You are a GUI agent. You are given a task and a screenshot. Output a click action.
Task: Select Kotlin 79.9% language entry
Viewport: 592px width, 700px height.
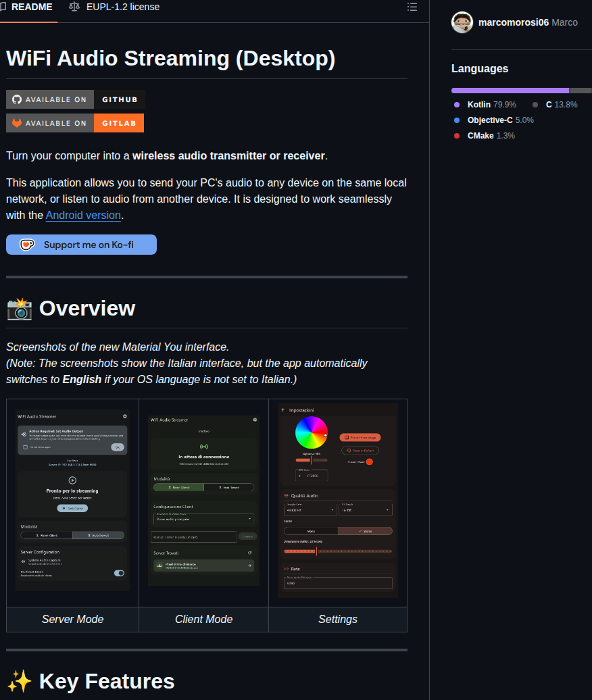(x=485, y=105)
